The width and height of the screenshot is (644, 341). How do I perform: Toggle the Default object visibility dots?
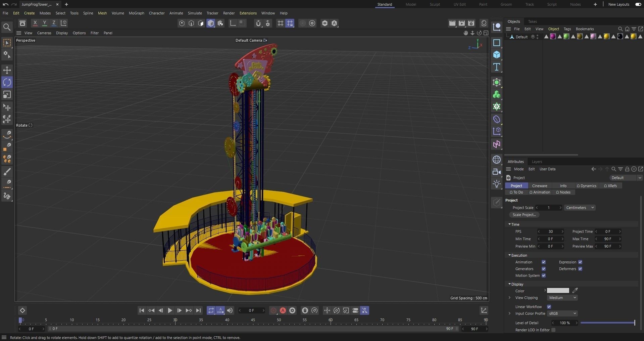click(538, 37)
